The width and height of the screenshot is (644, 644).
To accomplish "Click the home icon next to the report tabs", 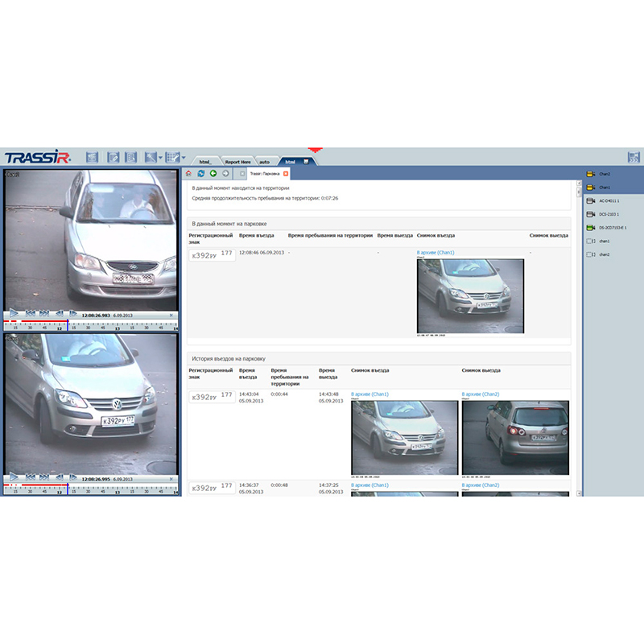I will coord(188,173).
